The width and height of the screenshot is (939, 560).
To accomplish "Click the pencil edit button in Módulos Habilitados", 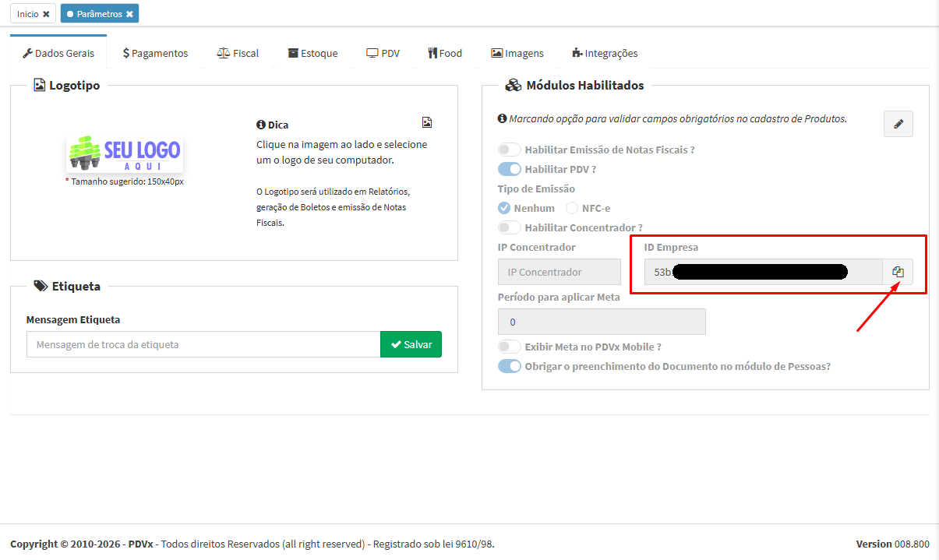I will [x=898, y=124].
